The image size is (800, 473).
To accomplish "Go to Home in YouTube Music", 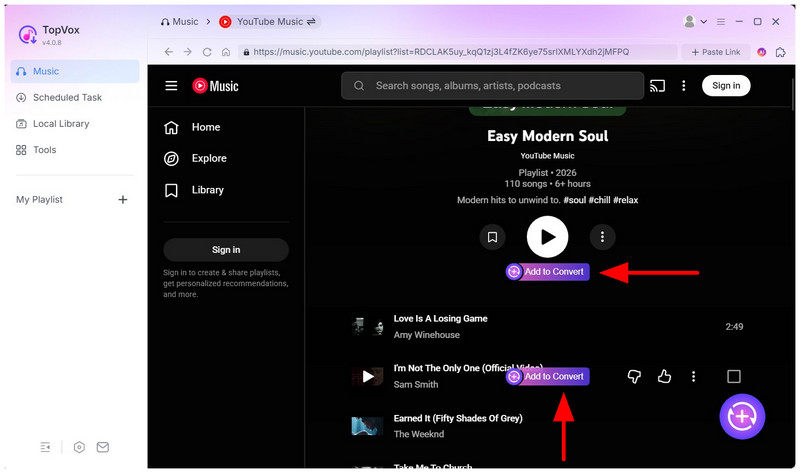I will 192,128.
